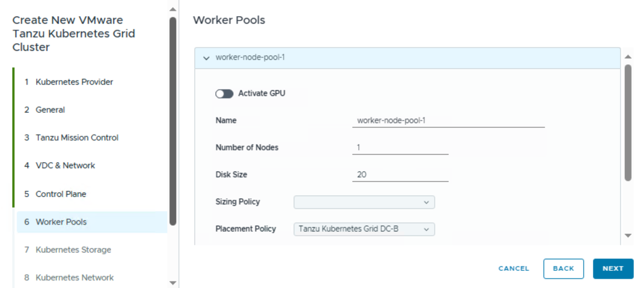Collapse the worker-node-pool-1 chevron
The width and height of the screenshot is (644, 288).
tap(206, 58)
